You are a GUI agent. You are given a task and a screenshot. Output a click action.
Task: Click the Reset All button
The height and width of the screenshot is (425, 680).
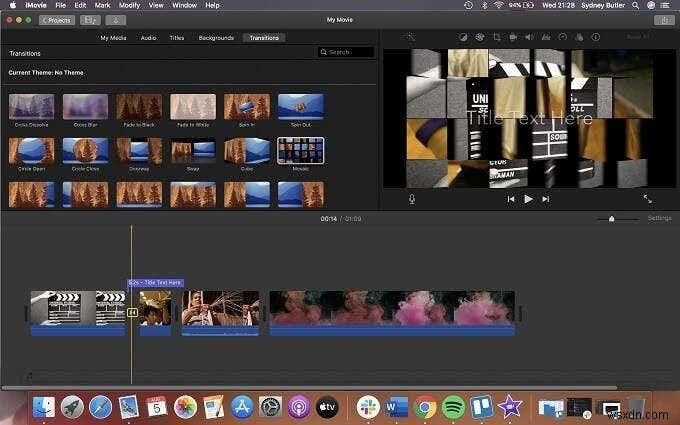point(638,37)
